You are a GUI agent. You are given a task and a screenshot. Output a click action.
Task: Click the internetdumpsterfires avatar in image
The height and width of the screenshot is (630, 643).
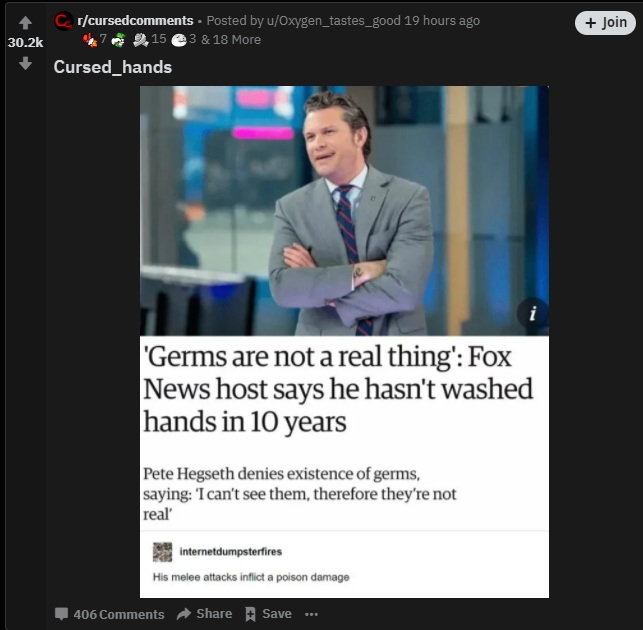pyautogui.click(x=162, y=552)
